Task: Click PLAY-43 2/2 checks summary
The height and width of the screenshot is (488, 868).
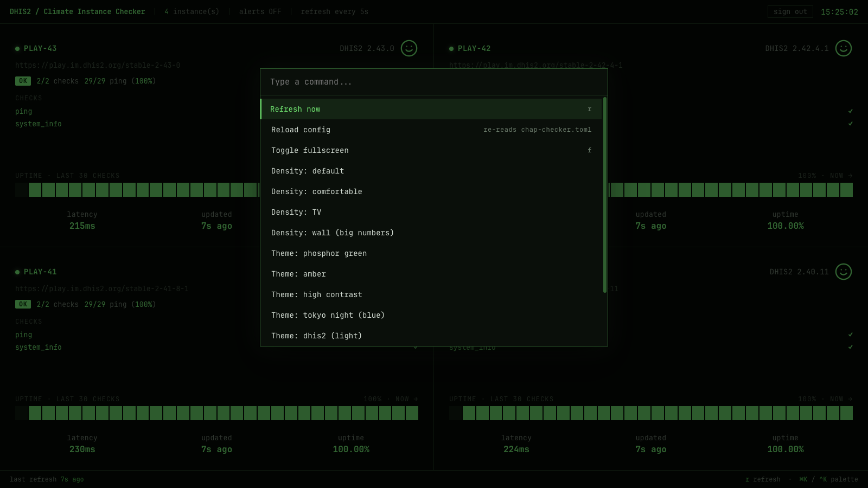Action: click(58, 81)
